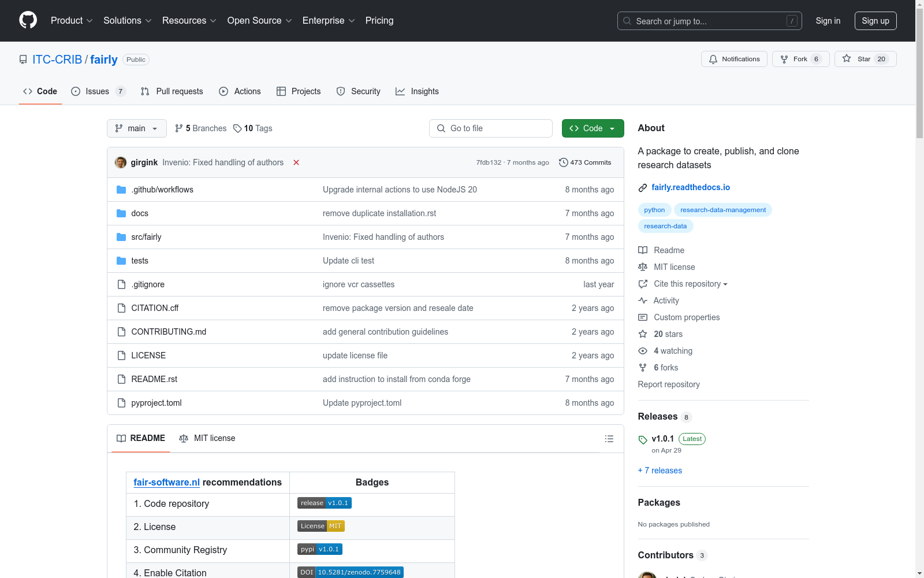Click the repository icon beside ITC-CRIB
924x578 pixels.
(23, 60)
